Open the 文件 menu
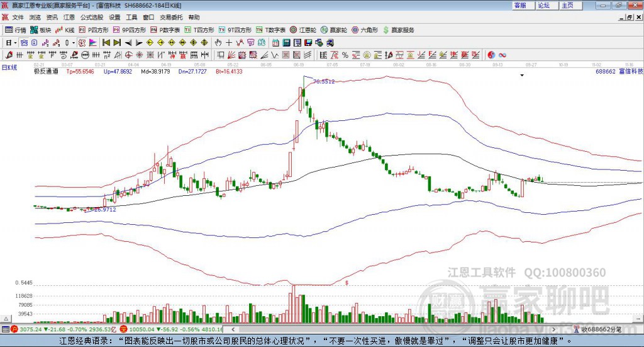The height and width of the screenshot is (347, 644). [18, 17]
